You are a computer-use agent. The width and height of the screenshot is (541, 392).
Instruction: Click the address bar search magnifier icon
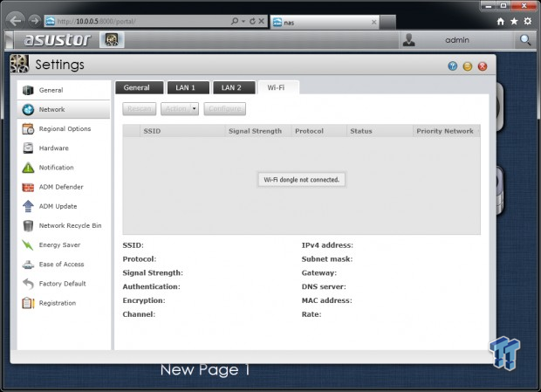point(235,21)
